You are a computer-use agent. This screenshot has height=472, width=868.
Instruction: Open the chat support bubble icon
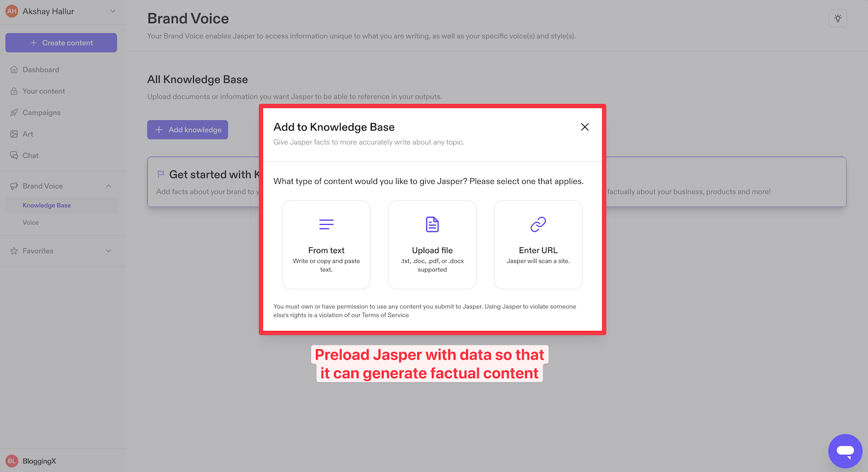(x=845, y=451)
